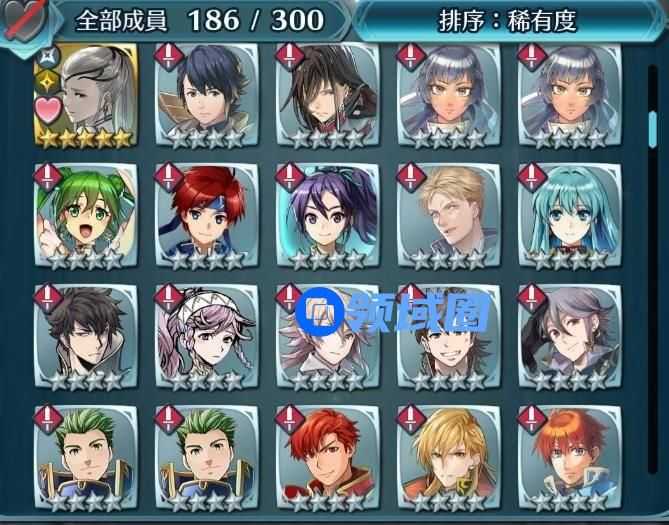Toggle pink heart favorite on five-star hero
Screen dimensions: 669x525
point(48,110)
